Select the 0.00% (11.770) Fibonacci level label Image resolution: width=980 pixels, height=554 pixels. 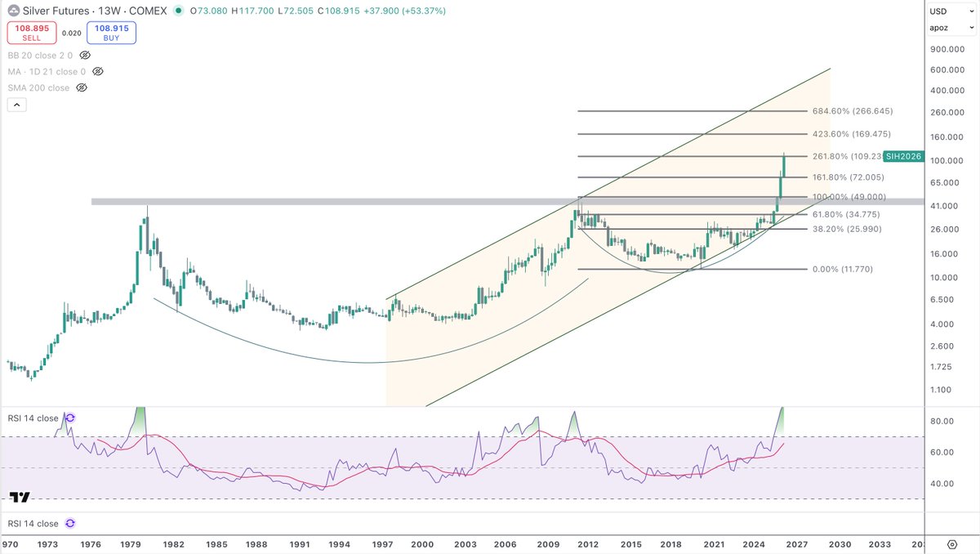pos(843,269)
